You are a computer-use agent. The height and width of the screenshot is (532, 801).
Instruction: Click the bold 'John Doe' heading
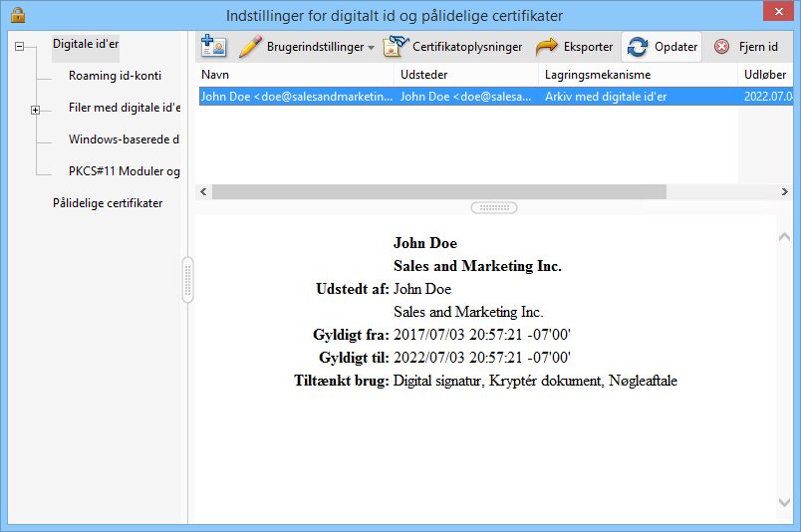click(425, 243)
